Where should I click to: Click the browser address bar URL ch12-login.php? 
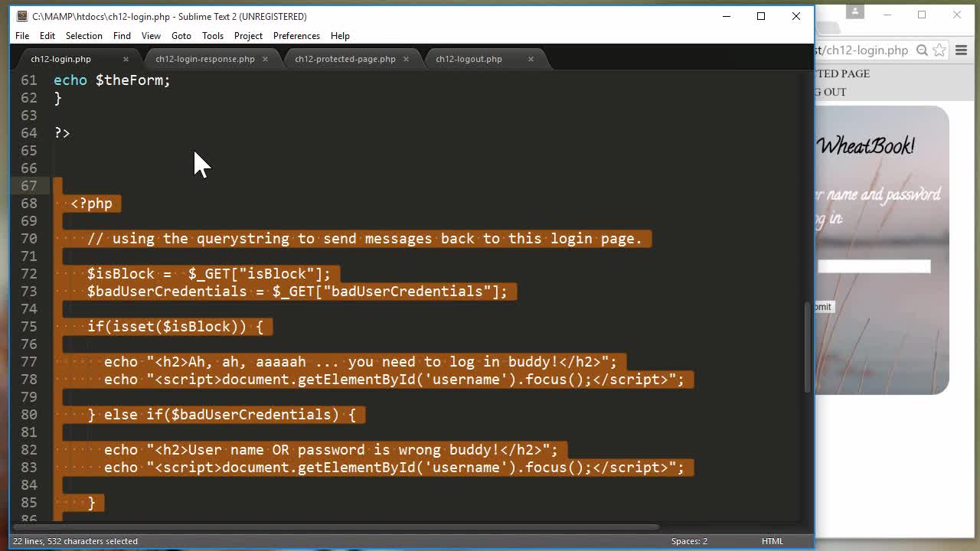862,51
